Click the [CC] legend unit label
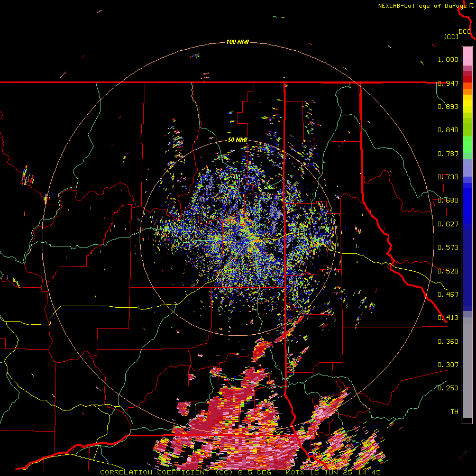The height and width of the screenshot is (476, 476). 451,36
